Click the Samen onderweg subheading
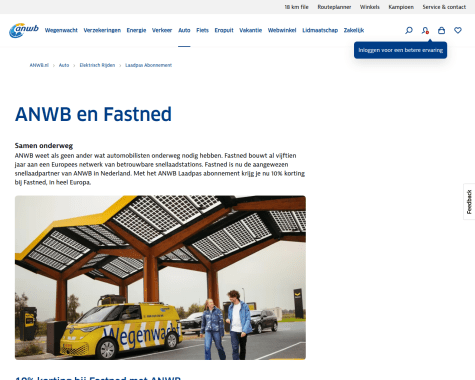 (x=44, y=146)
